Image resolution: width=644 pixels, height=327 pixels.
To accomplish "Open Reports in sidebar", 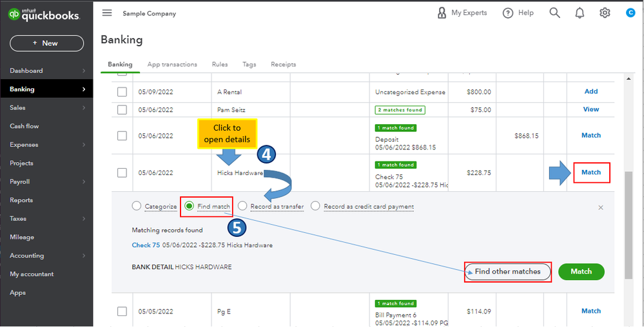I will (21, 200).
